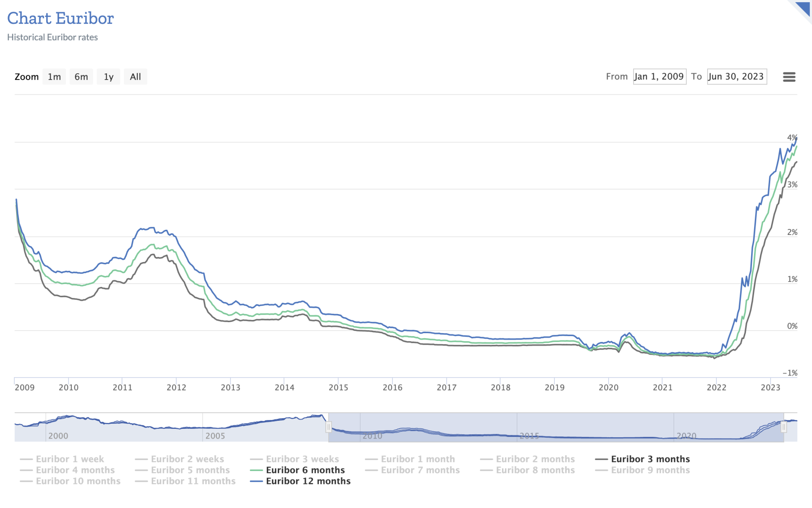Show the Euribor 10 months series
The width and height of the screenshot is (812, 508).
(x=70, y=481)
